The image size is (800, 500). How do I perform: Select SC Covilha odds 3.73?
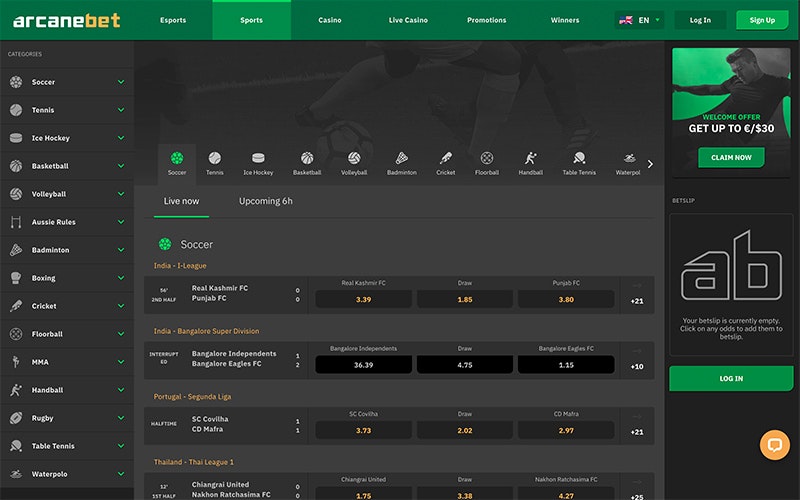tap(363, 431)
